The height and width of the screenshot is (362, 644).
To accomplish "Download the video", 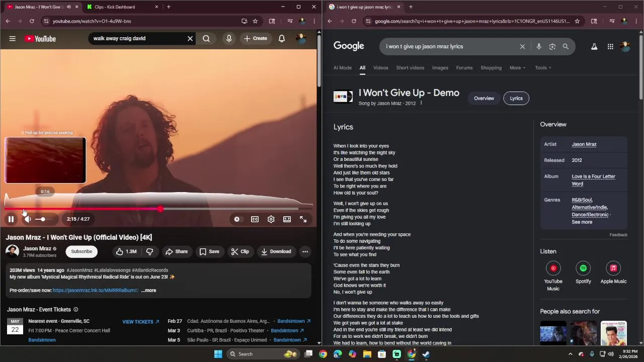I will pos(276,251).
